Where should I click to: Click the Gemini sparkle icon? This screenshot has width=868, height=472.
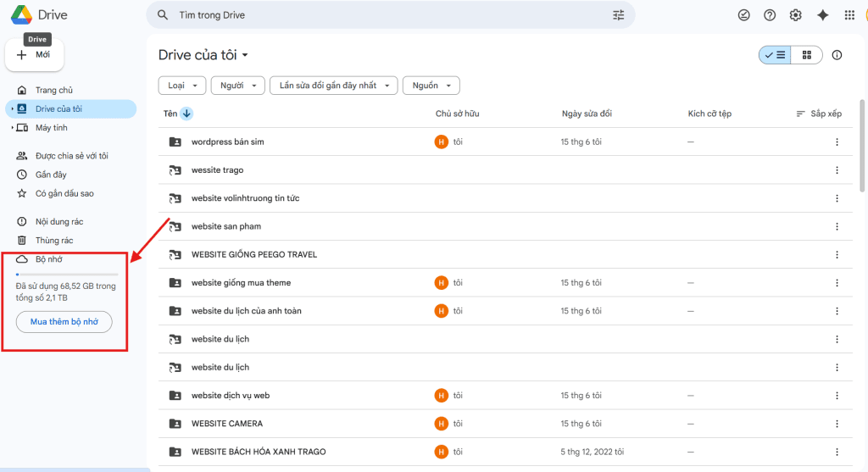click(x=822, y=15)
